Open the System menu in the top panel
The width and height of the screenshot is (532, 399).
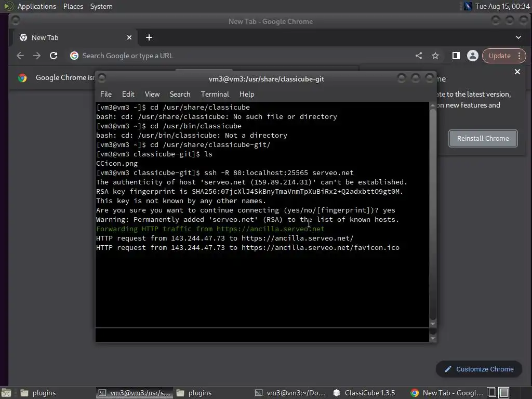[x=101, y=6]
